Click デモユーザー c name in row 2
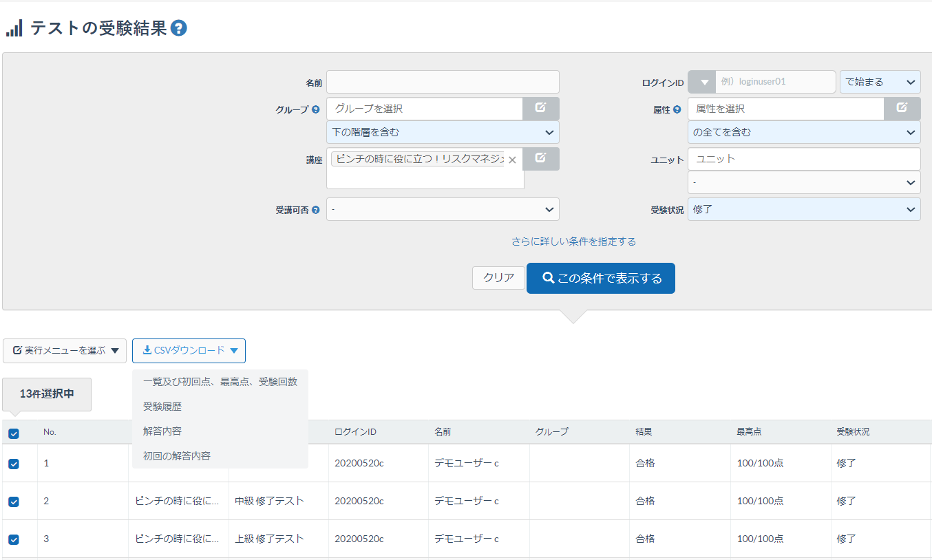The image size is (932, 560). pos(466,501)
